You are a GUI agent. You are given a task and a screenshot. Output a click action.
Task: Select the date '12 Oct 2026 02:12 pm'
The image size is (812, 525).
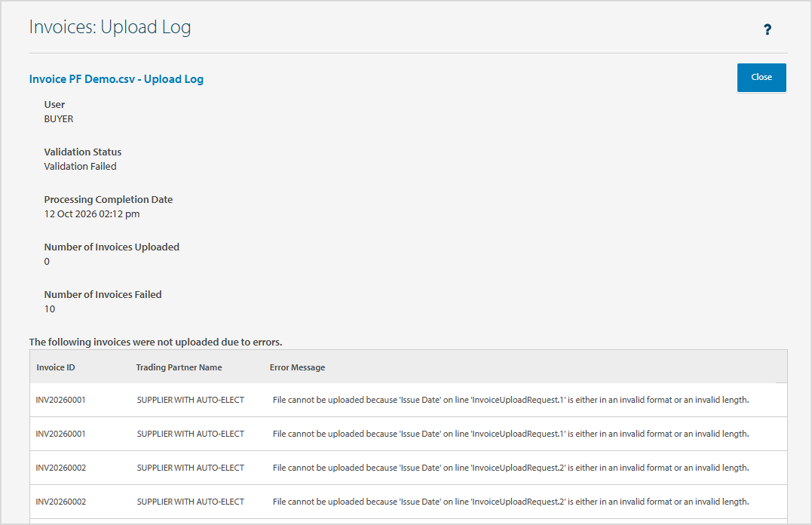pyautogui.click(x=92, y=214)
